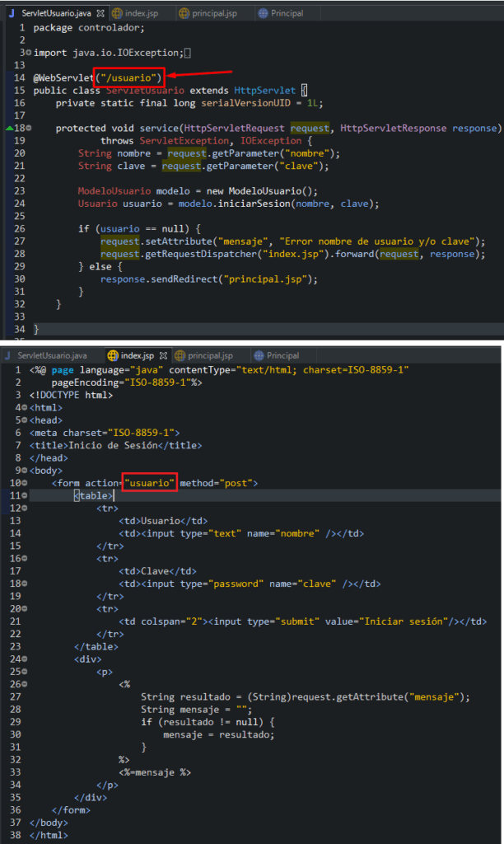
Task: Close the active index.jsp tab in lower editor
Action: (x=162, y=355)
